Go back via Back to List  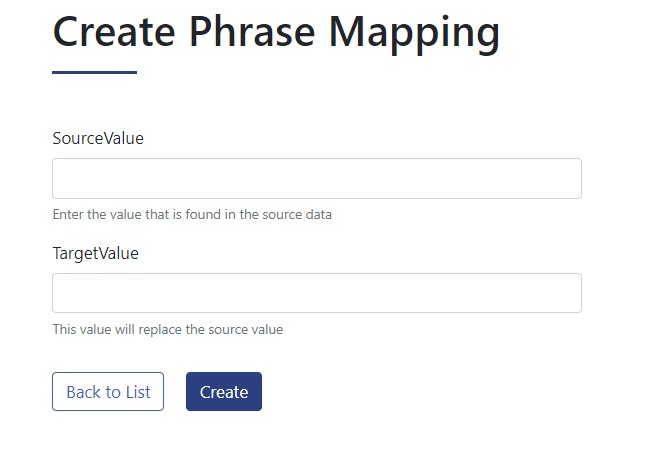pos(108,392)
